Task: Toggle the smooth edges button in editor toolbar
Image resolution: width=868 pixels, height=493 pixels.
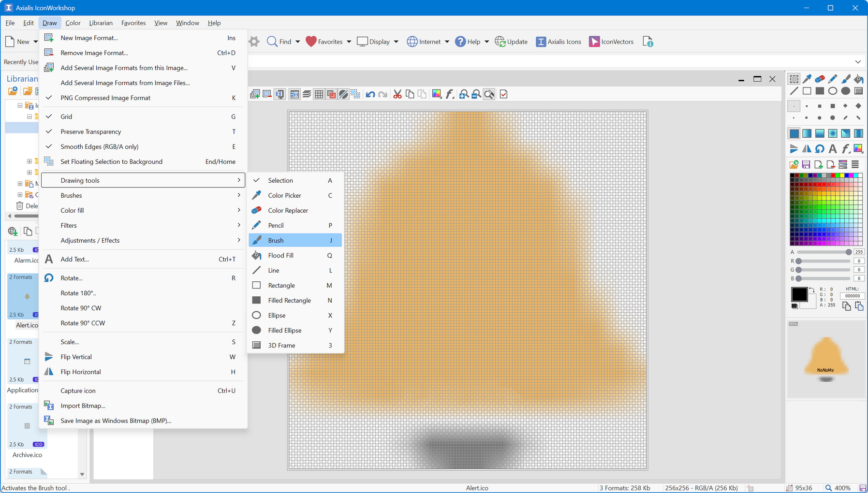Action: pos(343,94)
